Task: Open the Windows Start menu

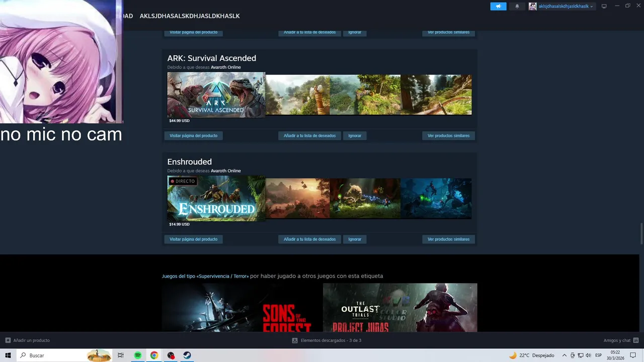Action: 8,355
